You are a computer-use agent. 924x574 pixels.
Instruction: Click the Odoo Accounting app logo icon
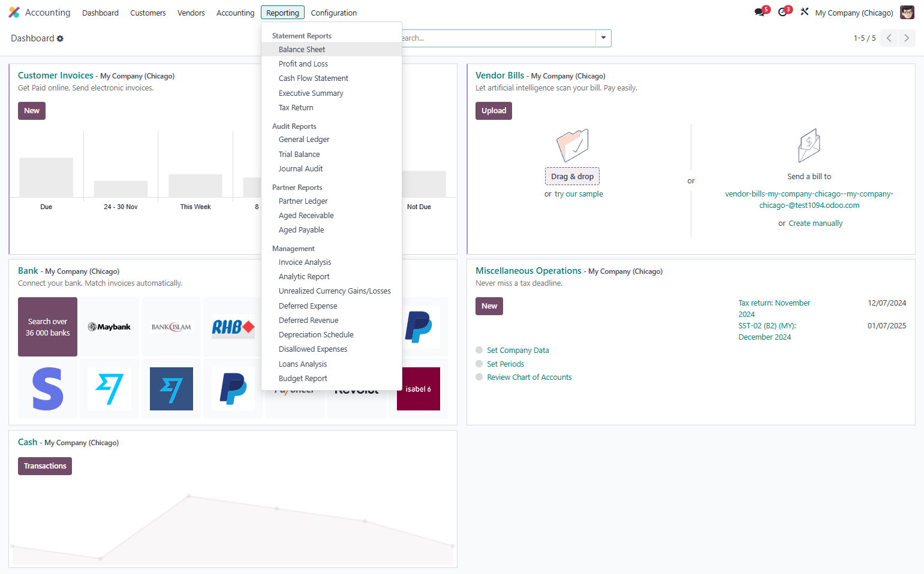[14, 13]
